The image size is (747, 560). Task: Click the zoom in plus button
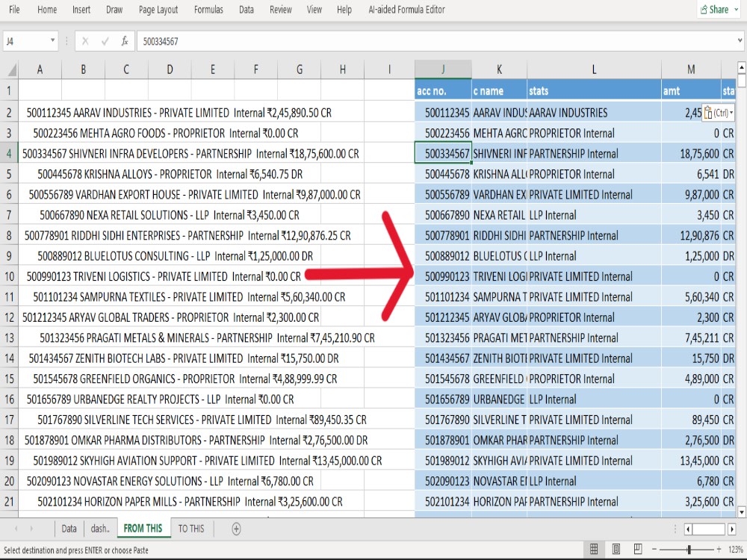coord(719,550)
